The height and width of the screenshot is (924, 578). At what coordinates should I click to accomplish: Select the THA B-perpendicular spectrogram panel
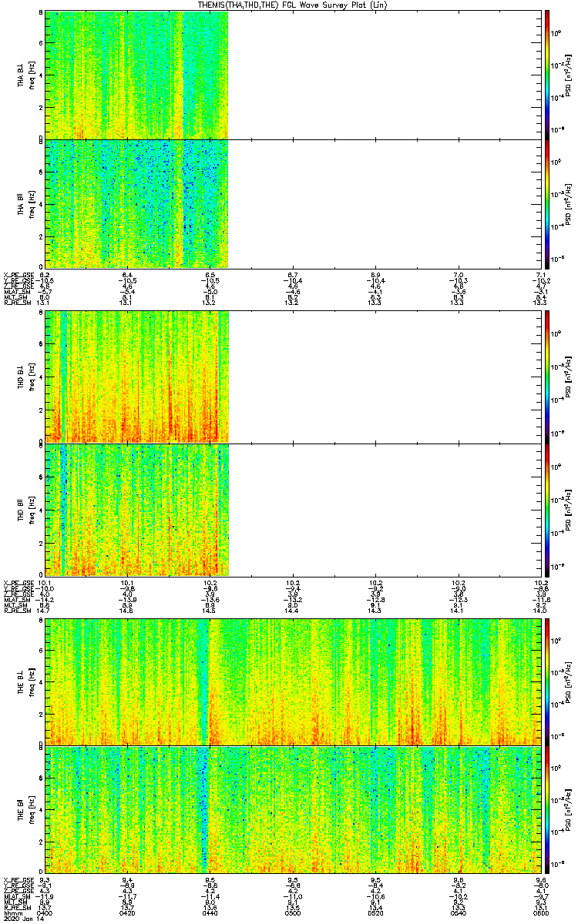[x=293, y=75]
